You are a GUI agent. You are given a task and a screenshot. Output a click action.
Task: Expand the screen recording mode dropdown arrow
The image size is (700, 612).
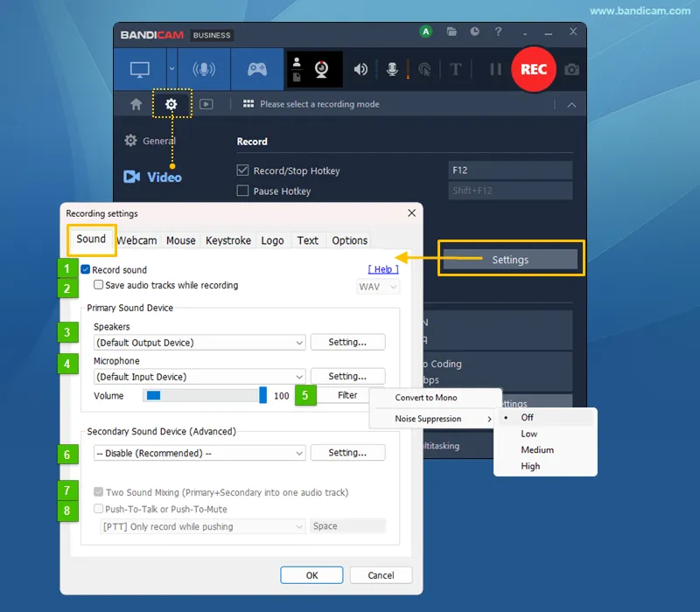tap(171, 69)
